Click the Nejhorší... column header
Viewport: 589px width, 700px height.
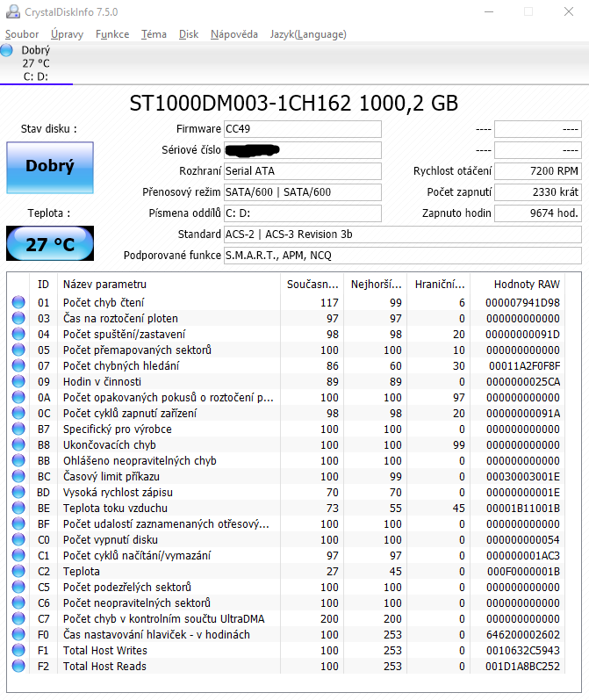[377, 285]
